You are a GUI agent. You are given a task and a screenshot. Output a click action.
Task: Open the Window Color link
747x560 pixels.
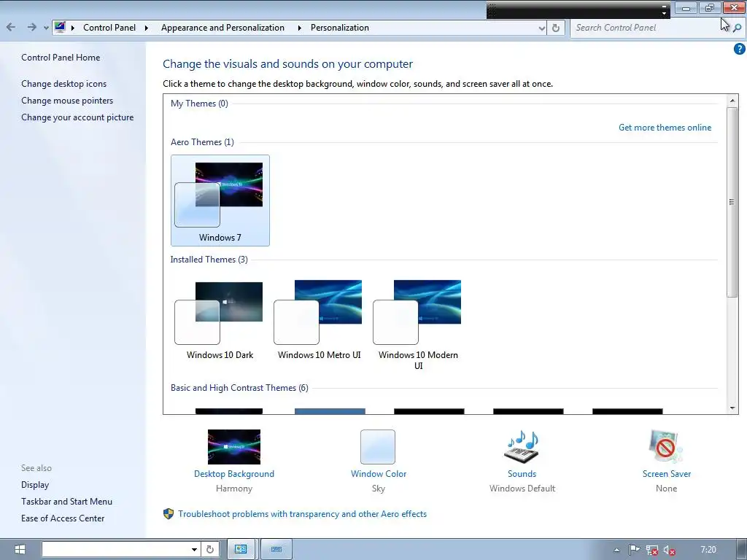[x=379, y=474]
